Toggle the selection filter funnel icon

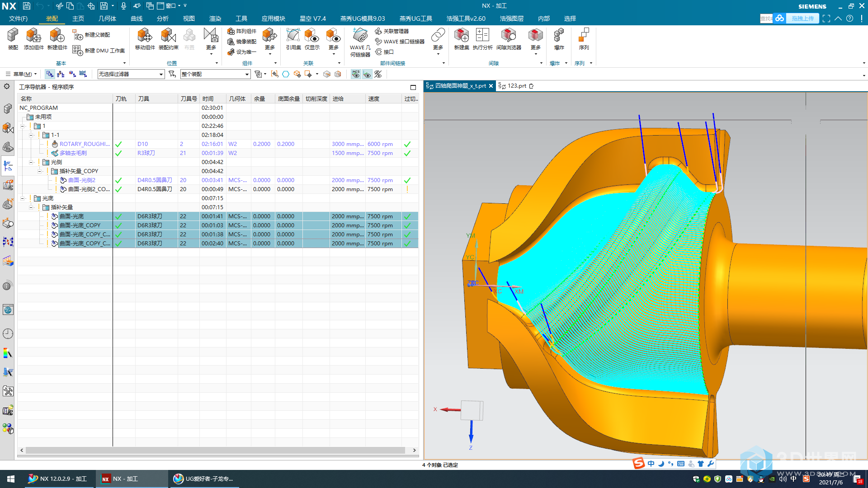[x=172, y=74]
